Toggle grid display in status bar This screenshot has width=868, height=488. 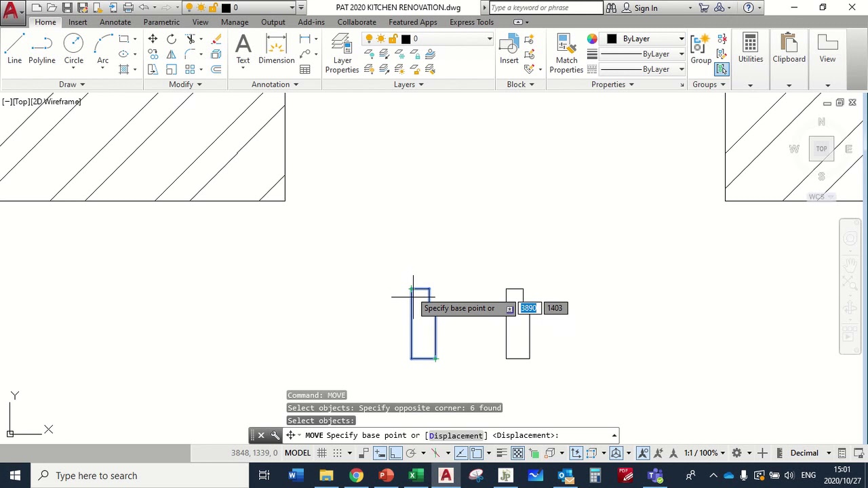pos(321,453)
